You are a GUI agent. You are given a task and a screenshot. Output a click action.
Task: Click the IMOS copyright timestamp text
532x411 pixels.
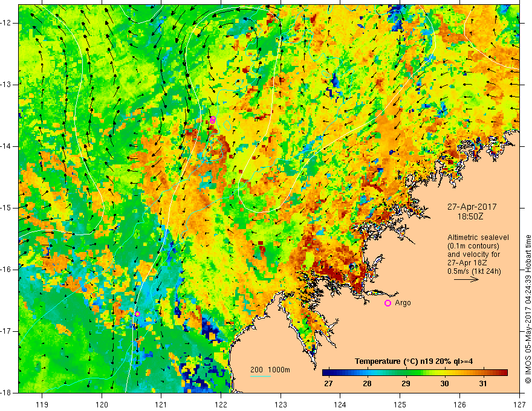tap(528, 309)
